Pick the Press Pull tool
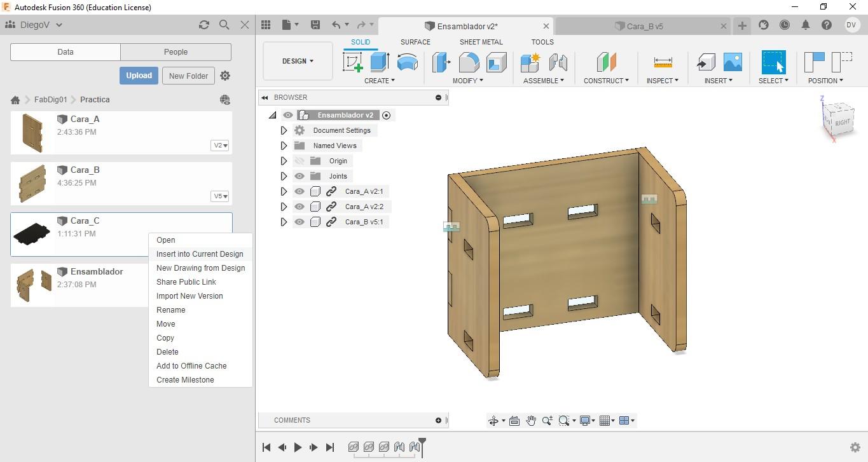This screenshot has height=462, width=868. coord(441,62)
